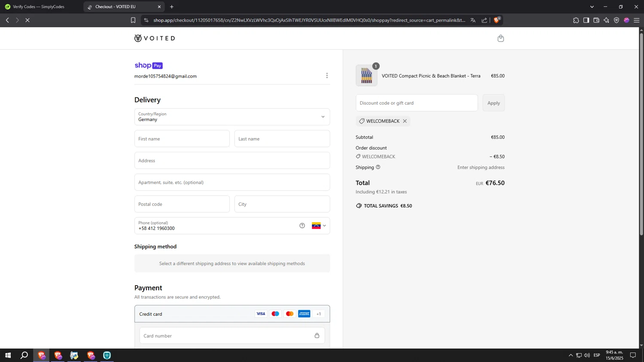Open the phone country flag selector
644x362 pixels.
[x=319, y=226]
